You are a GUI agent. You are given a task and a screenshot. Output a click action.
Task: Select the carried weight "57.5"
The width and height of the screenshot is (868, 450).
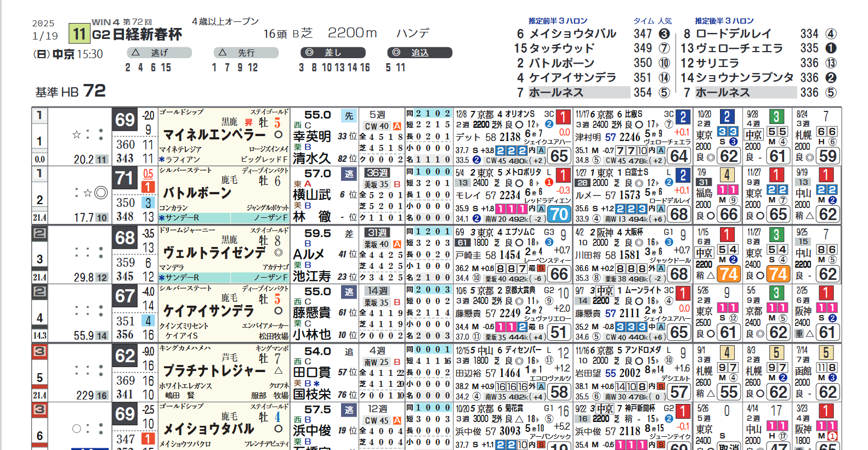tap(318, 410)
